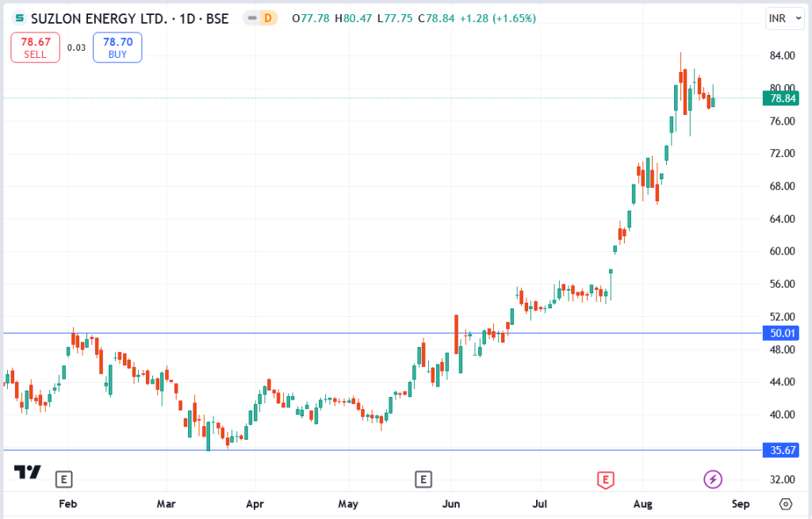Click the 32.00 price axis label
This screenshot has height=519, width=812.
pos(782,479)
